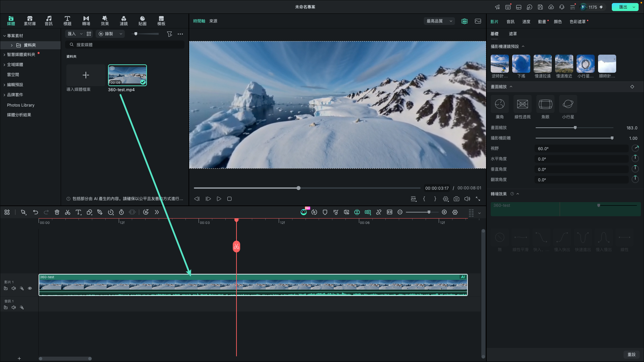Take a snapshot with the camera icon
The image size is (644, 362).
coord(457,199)
